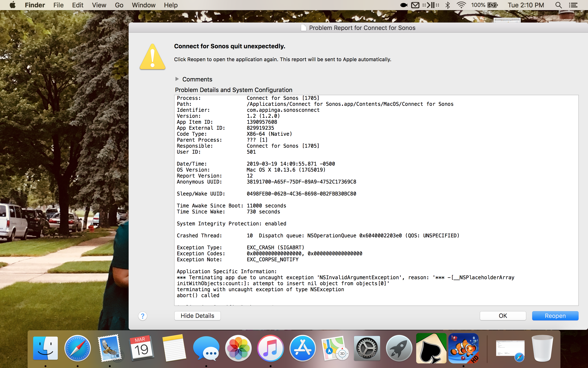Launch Maps from the Dock
Viewport: 588px width, 368px height.
click(335, 348)
